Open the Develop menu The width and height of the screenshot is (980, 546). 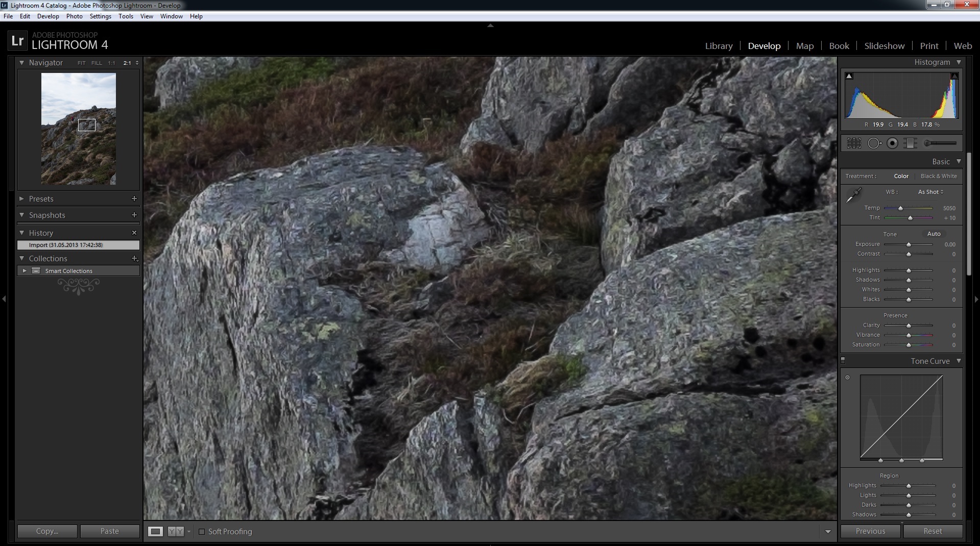coord(48,16)
